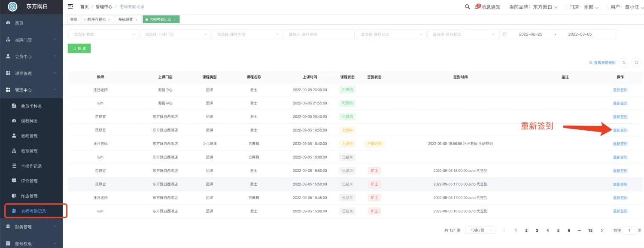Close the 小程序可视化 tab

click(x=109, y=20)
